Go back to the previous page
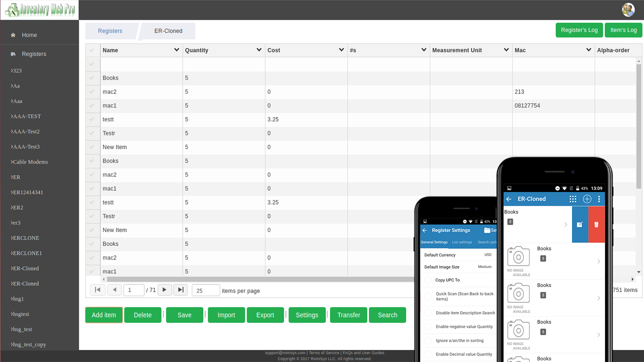Image resolution: width=644 pixels, height=362 pixels. click(114, 290)
